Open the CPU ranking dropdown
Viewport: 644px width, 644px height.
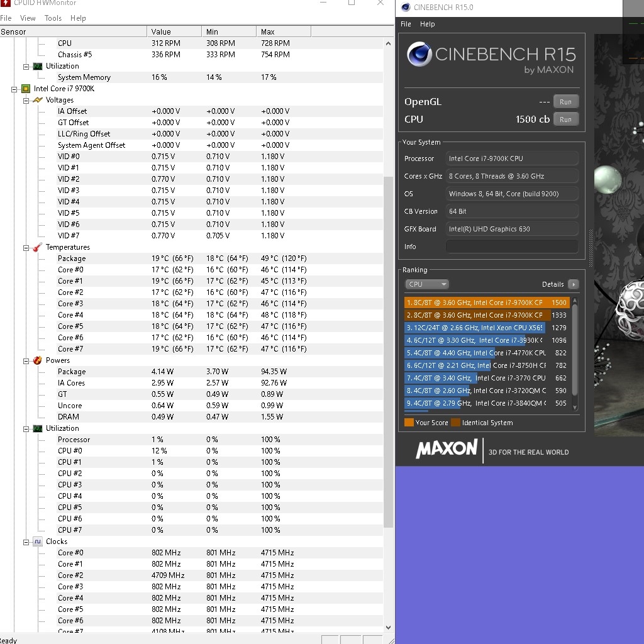click(x=426, y=284)
